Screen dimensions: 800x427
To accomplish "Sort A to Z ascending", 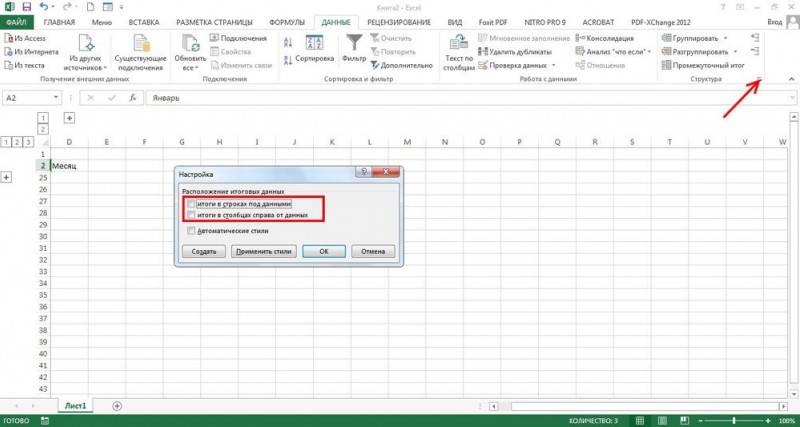I will (288, 42).
